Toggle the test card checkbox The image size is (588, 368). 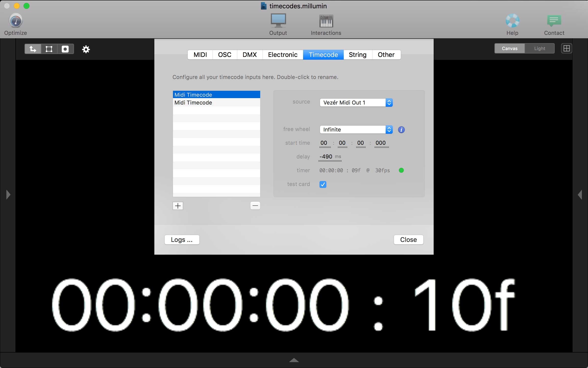323,184
